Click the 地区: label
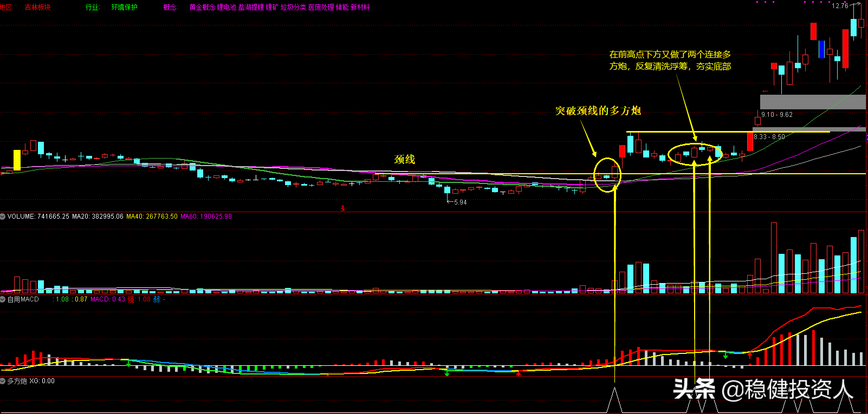Viewport: 868px width, 414px height. [x=6, y=8]
